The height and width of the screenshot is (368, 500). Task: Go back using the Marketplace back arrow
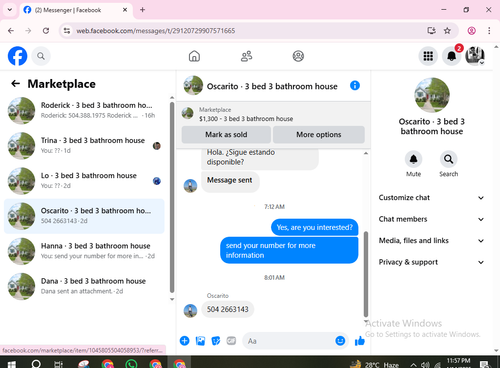(x=15, y=84)
